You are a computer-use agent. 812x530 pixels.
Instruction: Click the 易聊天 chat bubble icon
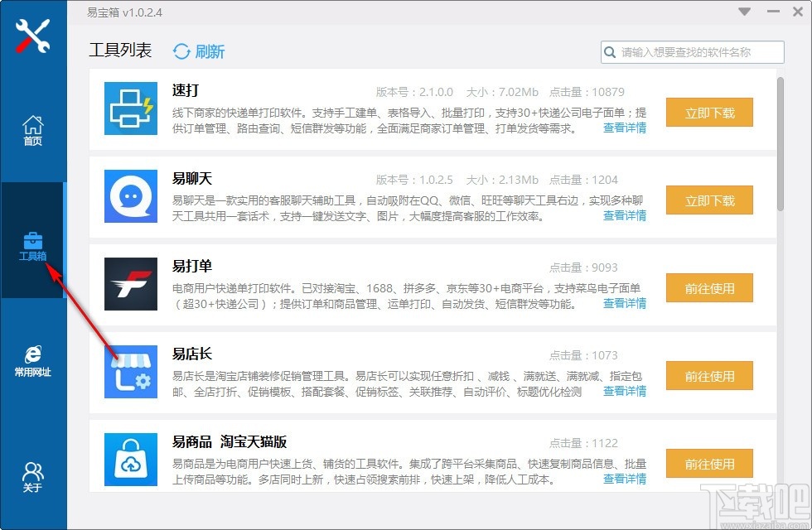click(130, 196)
